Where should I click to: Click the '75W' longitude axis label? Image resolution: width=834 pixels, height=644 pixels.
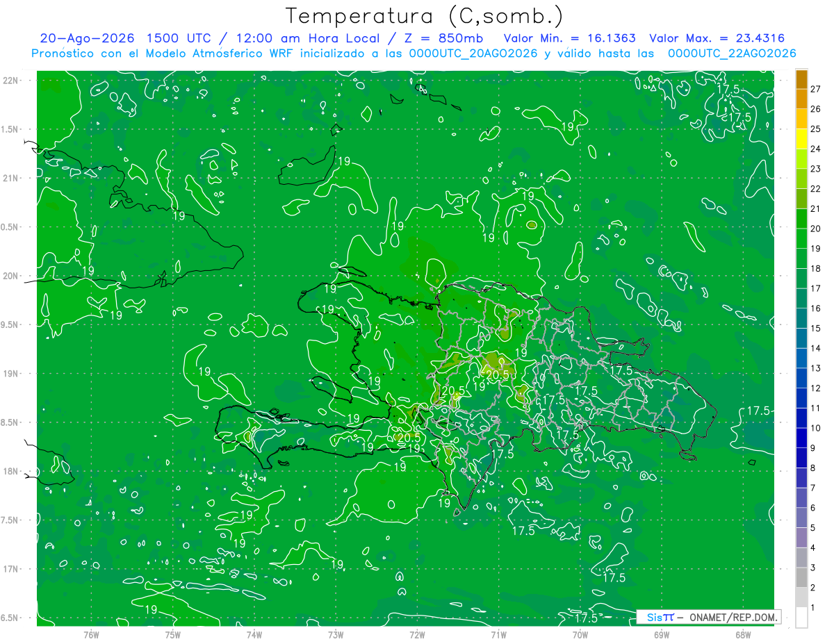[x=173, y=635]
